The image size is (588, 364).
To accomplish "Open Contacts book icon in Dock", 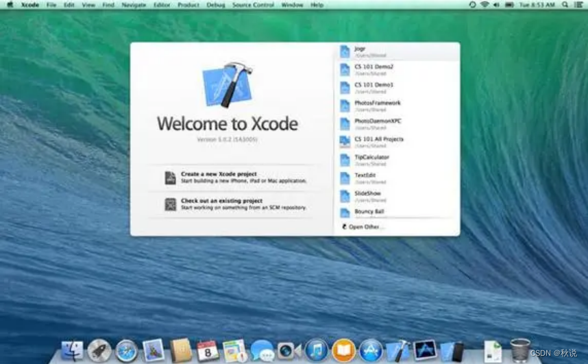I will 181,350.
